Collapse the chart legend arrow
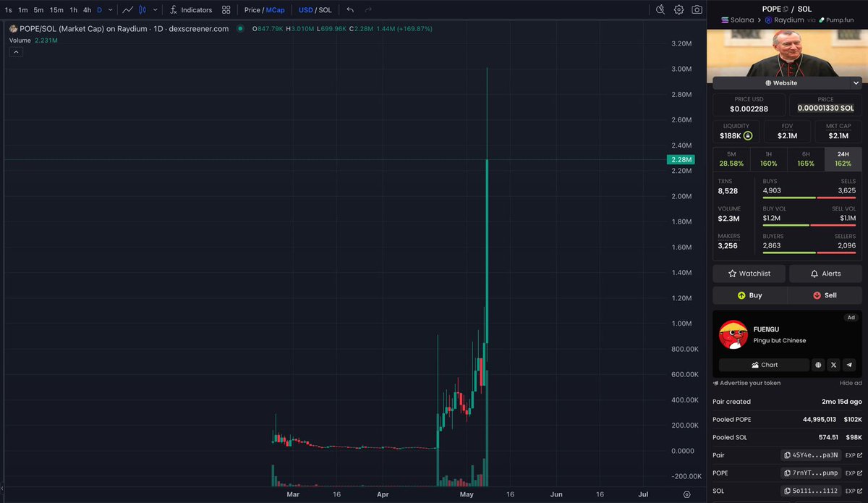This screenshot has width=868, height=503. (x=15, y=53)
